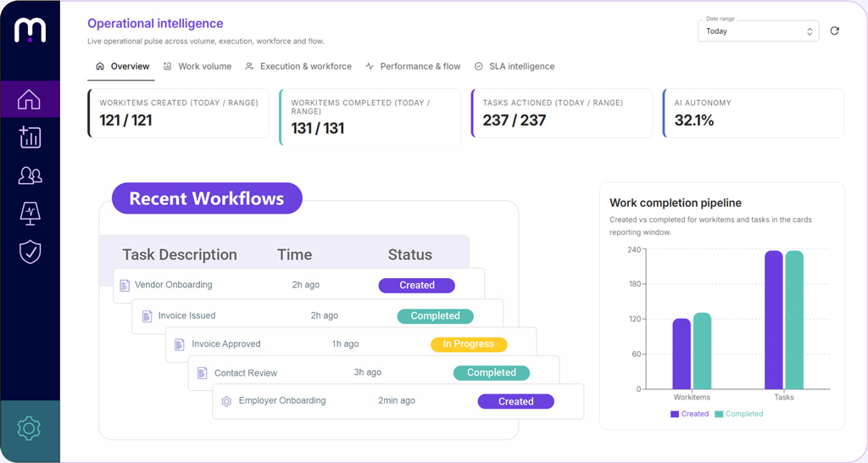Click the refresh icon beside Date range
868x463 pixels.
[x=834, y=31]
